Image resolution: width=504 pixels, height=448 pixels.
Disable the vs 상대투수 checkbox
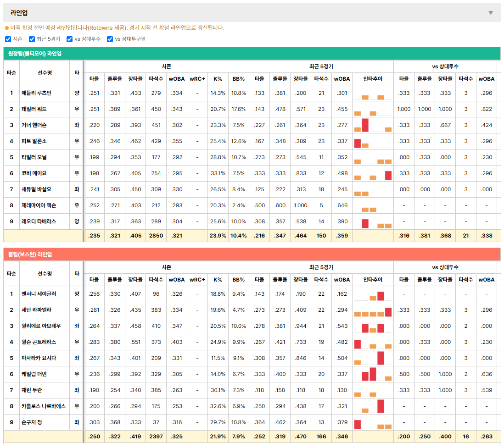coord(69,39)
